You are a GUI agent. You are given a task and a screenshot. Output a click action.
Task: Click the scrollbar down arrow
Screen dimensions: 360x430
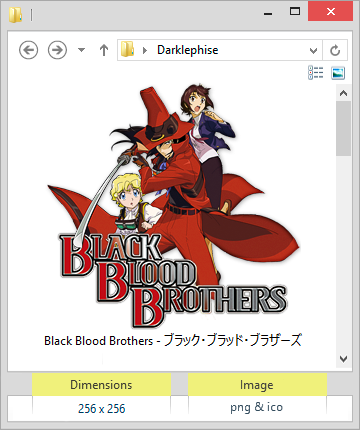(344, 359)
